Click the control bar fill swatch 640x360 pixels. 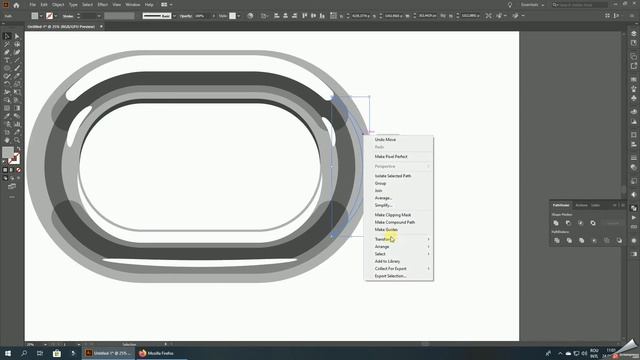(x=35, y=16)
